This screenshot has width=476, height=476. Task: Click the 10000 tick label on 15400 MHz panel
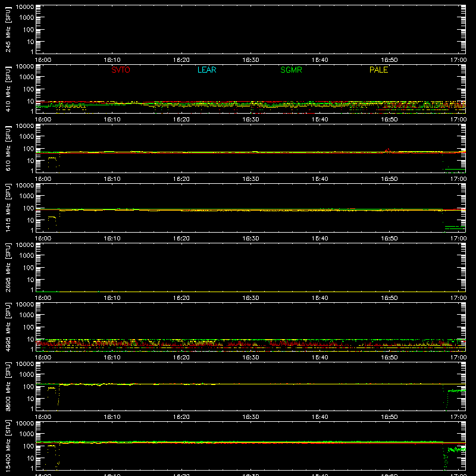(x=25, y=424)
